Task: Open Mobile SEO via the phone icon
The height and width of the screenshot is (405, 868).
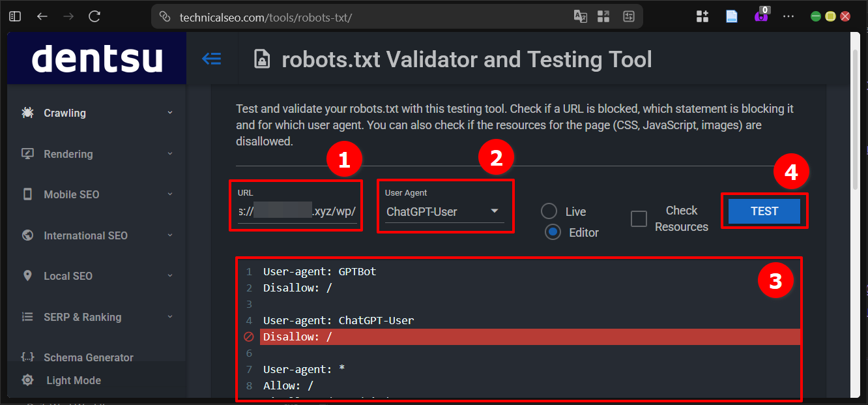Action: click(27, 194)
